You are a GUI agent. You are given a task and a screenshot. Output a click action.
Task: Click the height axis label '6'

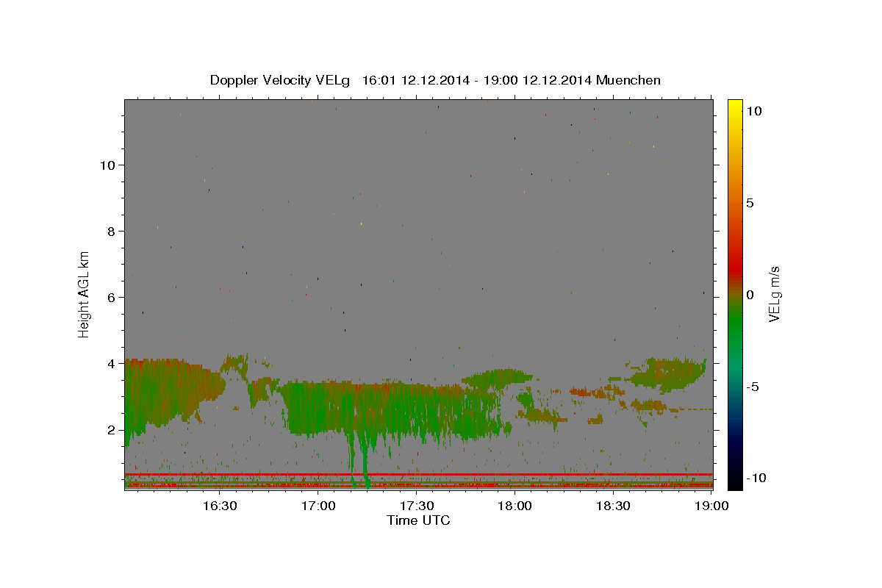(x=112, y=298)
